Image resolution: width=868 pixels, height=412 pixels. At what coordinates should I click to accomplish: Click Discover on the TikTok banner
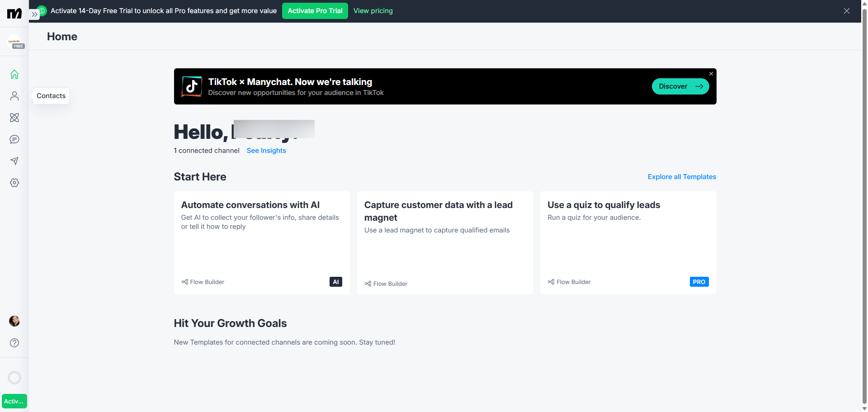click(680, 86)
